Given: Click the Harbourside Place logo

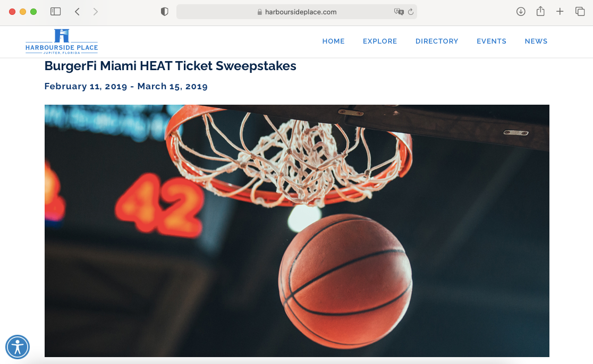Looking at the screenshot, I should [62, 41].
